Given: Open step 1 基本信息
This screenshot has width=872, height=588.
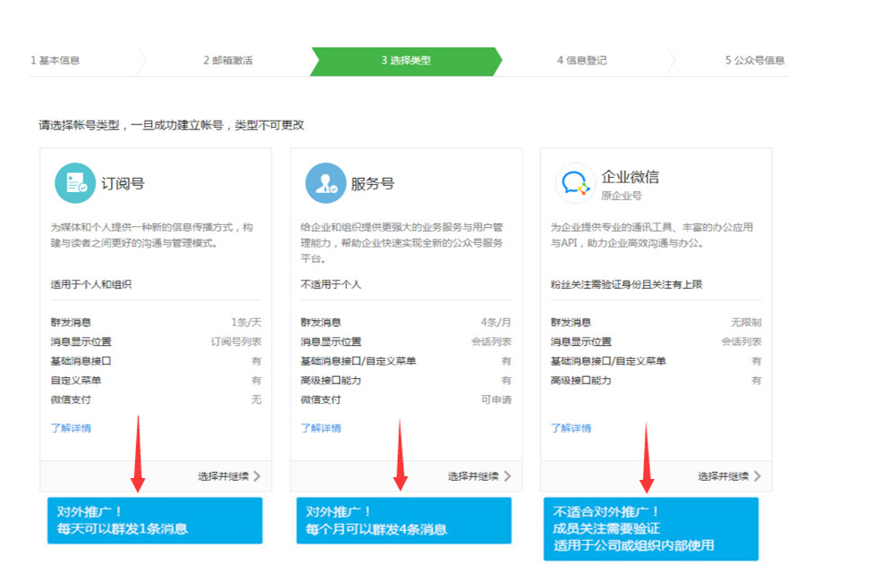Looking at the screenshot, I should [x=55, y=61].
